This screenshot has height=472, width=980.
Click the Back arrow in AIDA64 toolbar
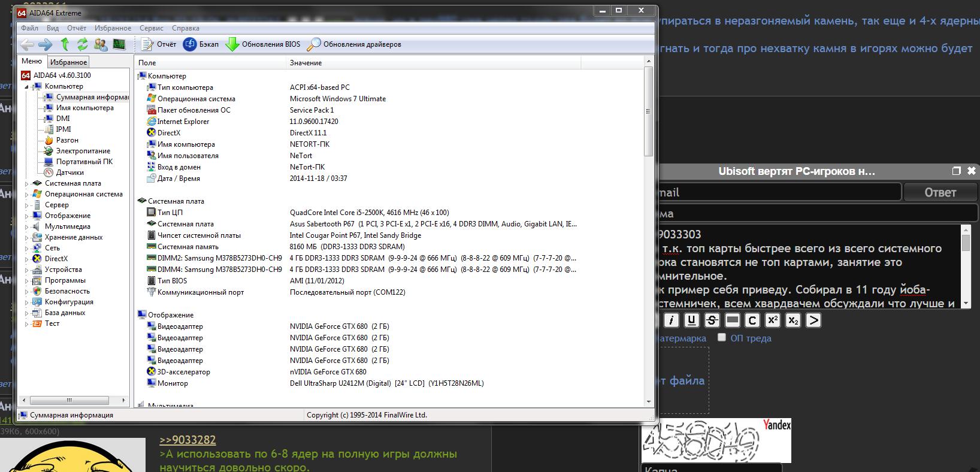pyautogui.click(x=27, y=44)
